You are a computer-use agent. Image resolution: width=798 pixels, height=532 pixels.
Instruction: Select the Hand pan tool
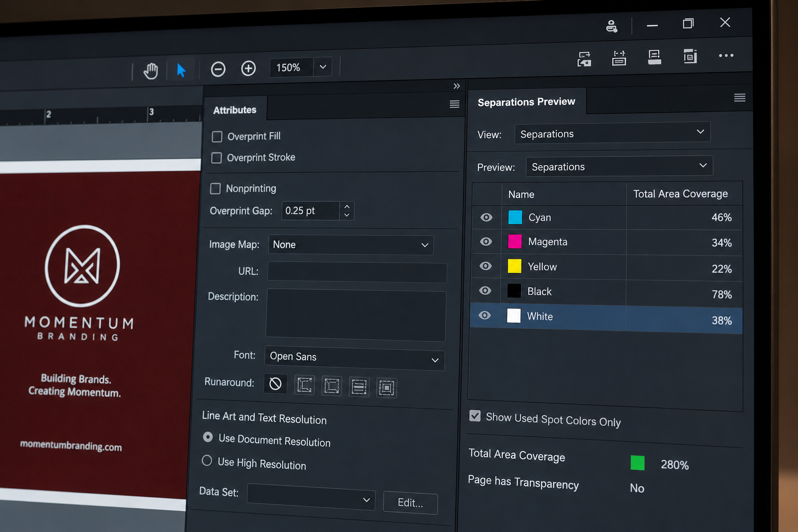pyautogui.click(x=151, y=71)
